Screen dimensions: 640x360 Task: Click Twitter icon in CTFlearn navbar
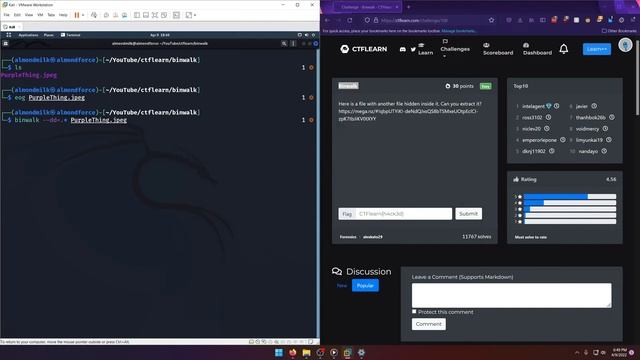tap(413, 49)
